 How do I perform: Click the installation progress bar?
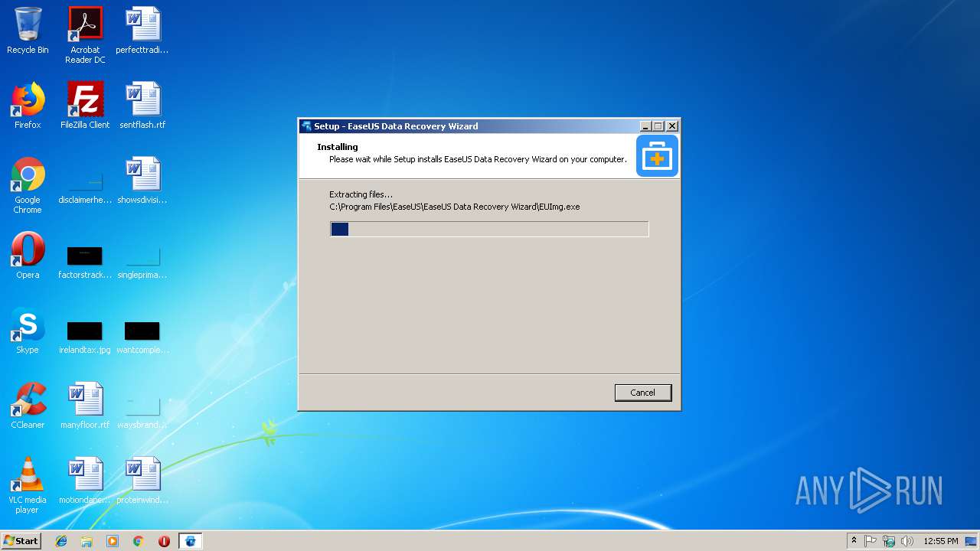(489, 229)
